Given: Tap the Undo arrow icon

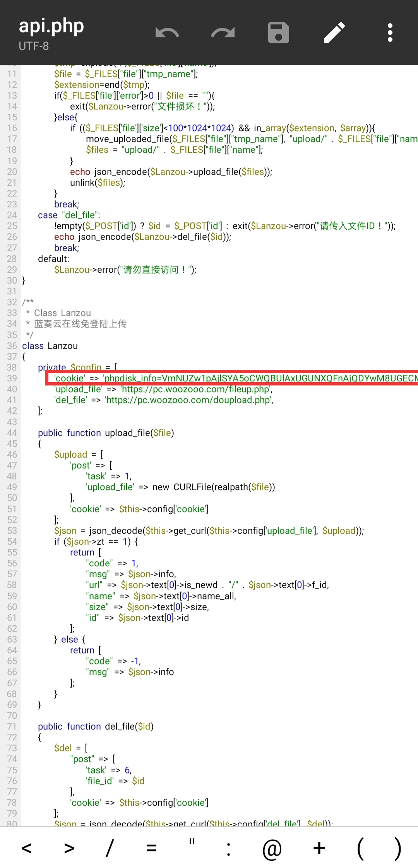Looking at the screenshot, I should tap(167, 33).
